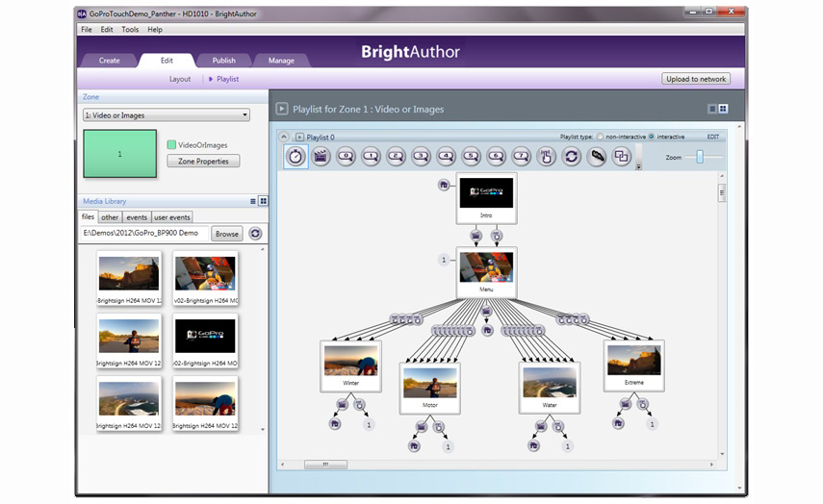This screenshot has height=504, width=823.
Task: Select the Water node thumbnail
Action: (x=550, y=382)
